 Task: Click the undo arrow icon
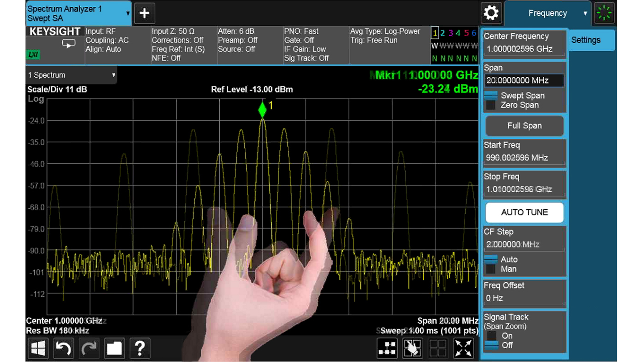point(63,348)
